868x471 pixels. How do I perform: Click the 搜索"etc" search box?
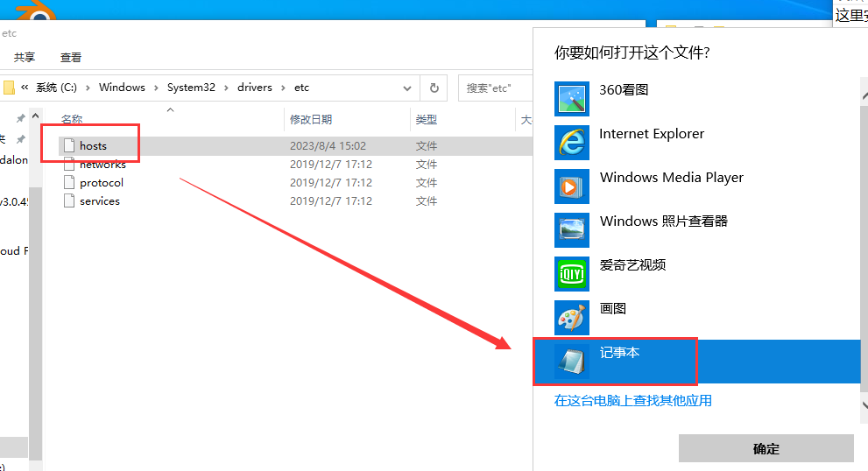[495, 88]
